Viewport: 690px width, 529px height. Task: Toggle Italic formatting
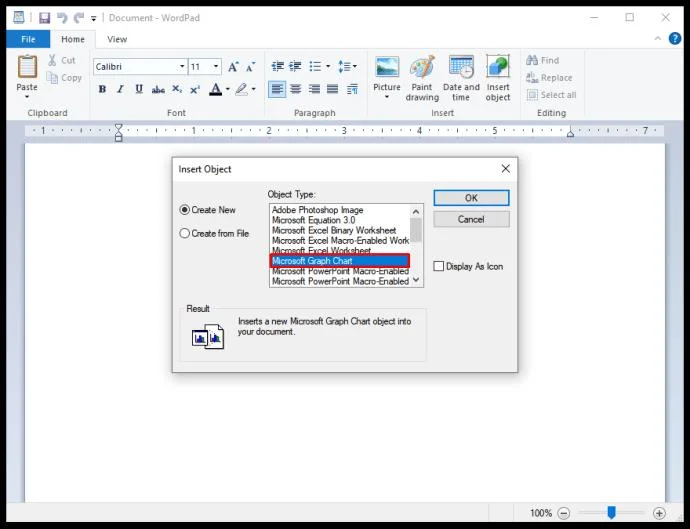[x=120, y=89]
